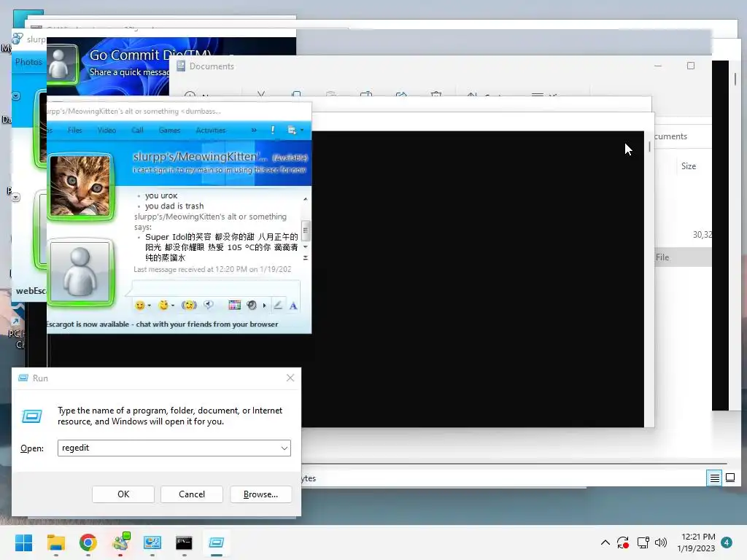
Task: Open the background picker icon in chat
Action: [234, 306]
